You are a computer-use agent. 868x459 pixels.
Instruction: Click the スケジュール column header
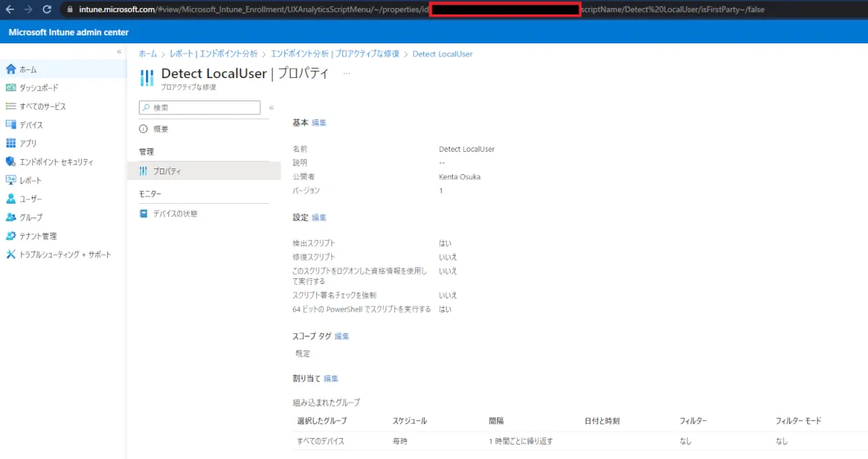pyautogui.click(x=409, y=421)
